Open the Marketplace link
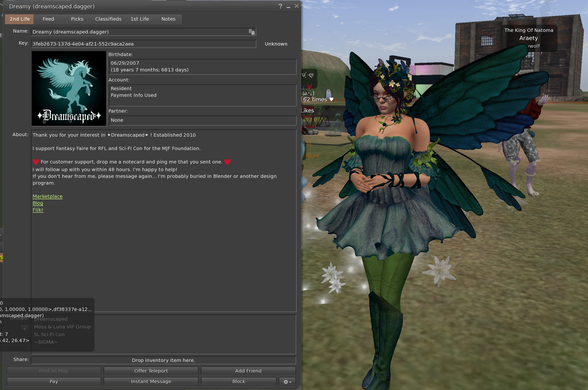This screenshot has height=390, width=588. tap(47, 196)
